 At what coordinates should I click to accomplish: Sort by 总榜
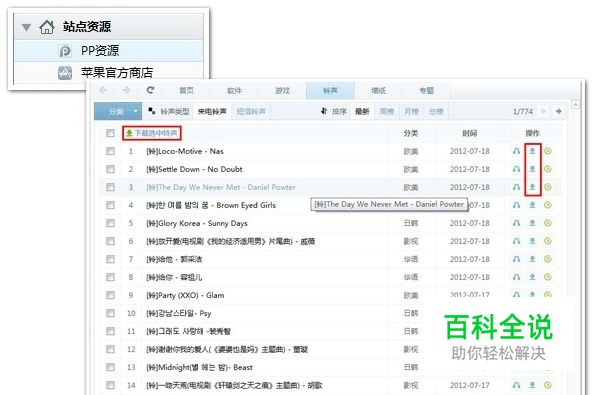point(436,111)
